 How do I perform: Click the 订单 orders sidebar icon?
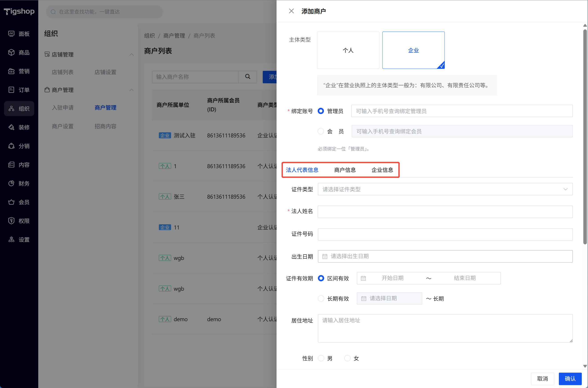coord(11,90)
